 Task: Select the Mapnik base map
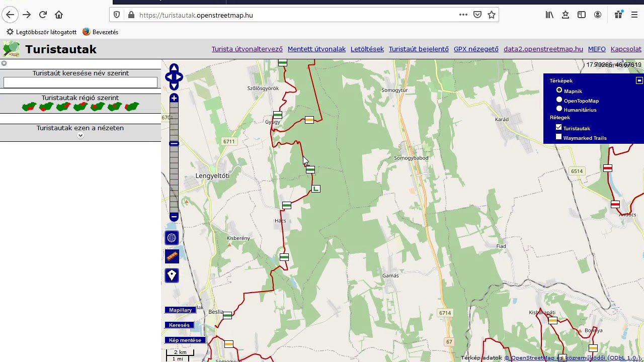[559, 90]
